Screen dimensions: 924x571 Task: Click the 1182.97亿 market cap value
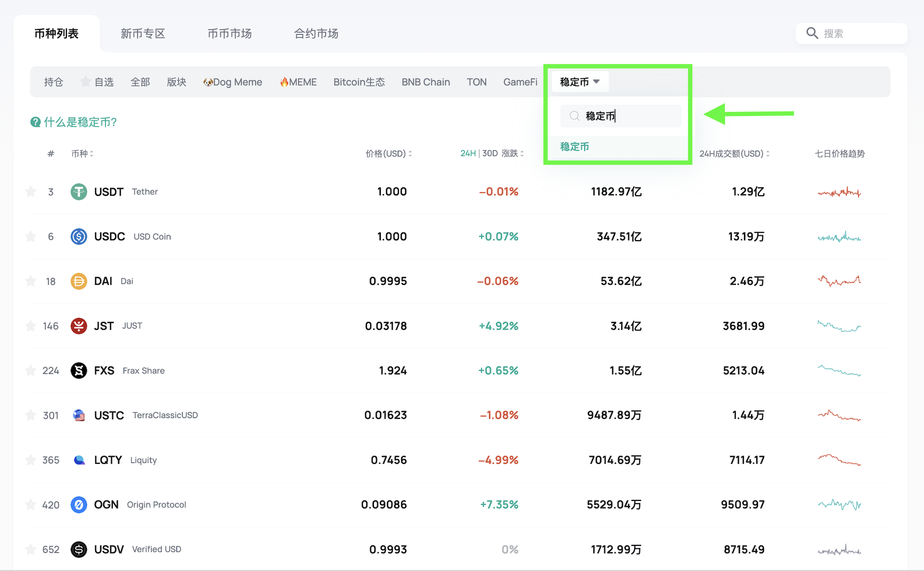tap(616, 191)
